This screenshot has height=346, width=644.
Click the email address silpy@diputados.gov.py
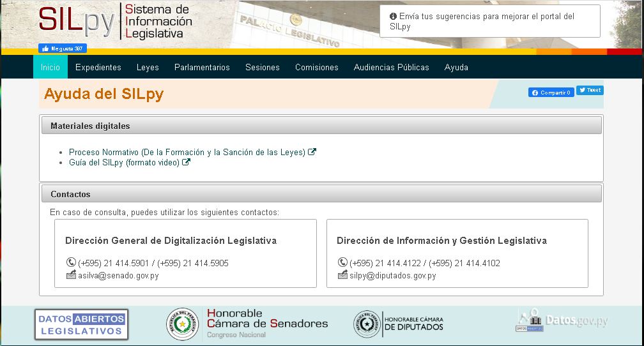click(x=393, y=276)
